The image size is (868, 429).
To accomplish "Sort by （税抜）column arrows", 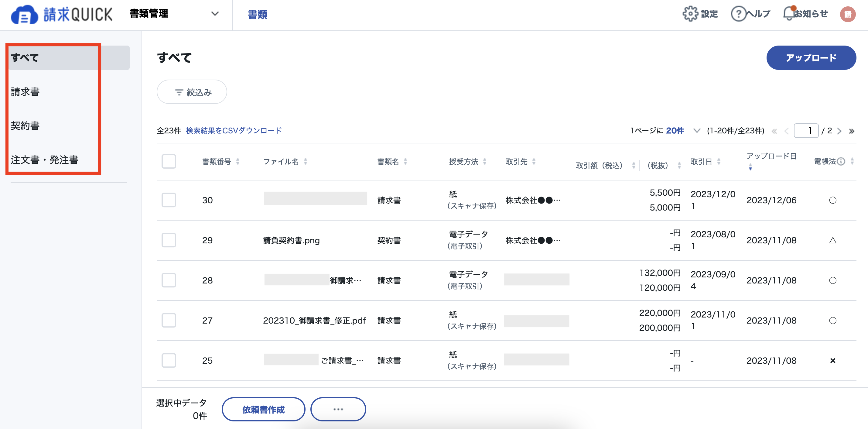I will (x=679, y=165).
